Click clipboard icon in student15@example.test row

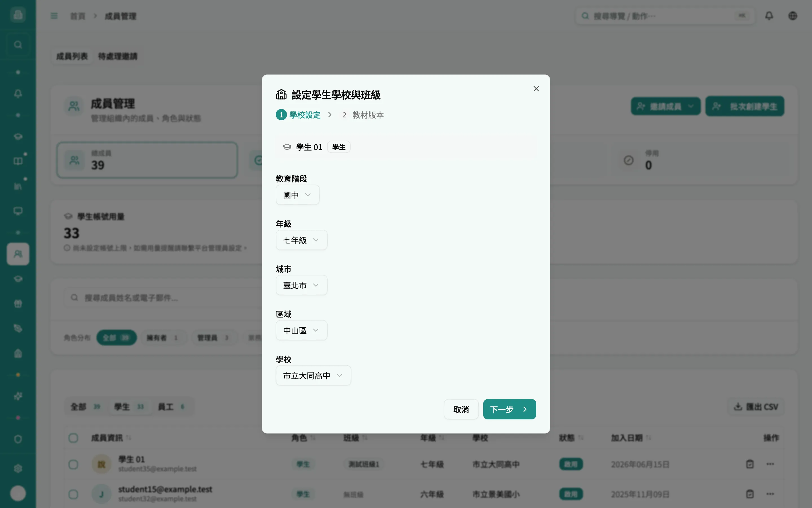(750, 494)
